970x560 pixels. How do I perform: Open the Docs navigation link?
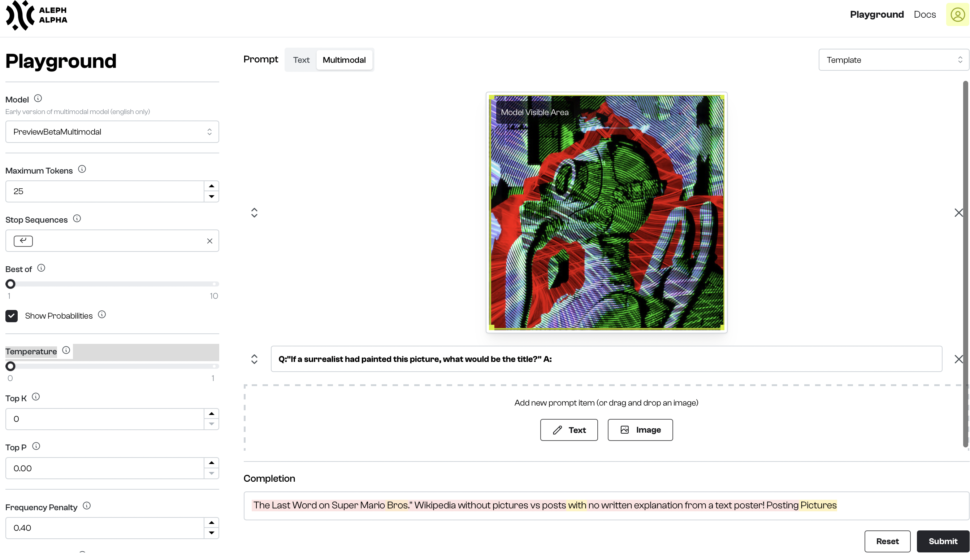924,15
